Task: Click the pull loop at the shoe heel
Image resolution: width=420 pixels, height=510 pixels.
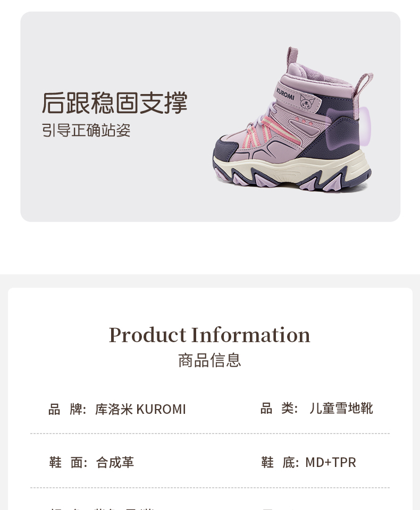Action: click(x=363, y=86)
